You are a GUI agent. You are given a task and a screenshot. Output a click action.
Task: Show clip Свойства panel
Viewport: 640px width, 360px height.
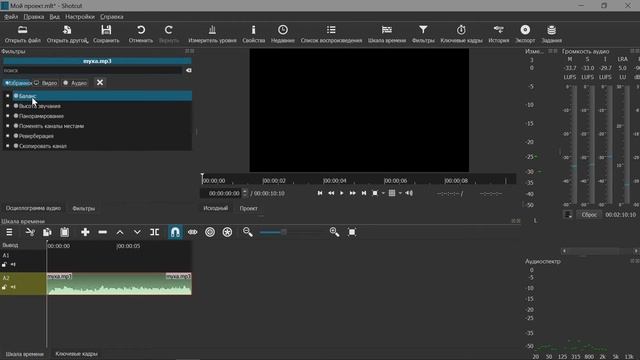(x=253, y=34)
